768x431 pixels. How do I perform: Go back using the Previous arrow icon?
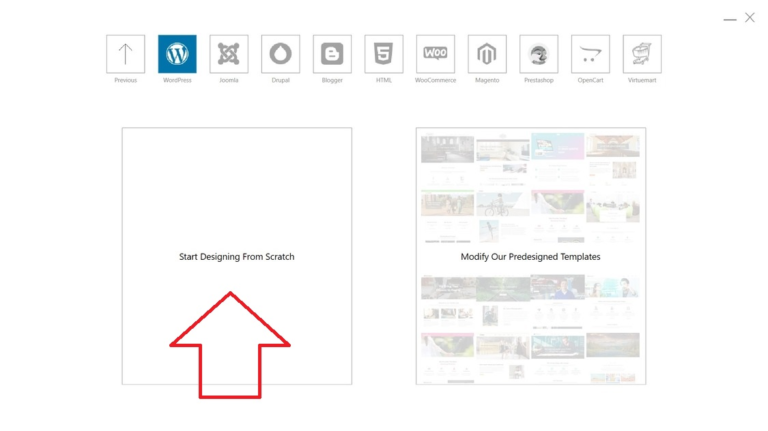(x=125, y=54)
